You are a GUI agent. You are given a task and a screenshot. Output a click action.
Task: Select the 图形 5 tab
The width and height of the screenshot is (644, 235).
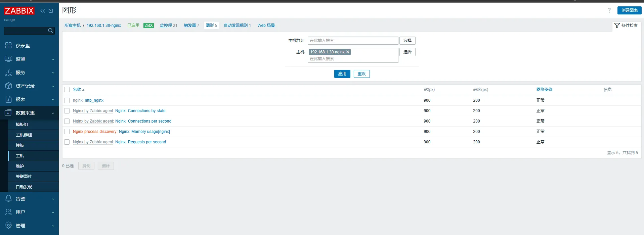(x=211, y=26)
